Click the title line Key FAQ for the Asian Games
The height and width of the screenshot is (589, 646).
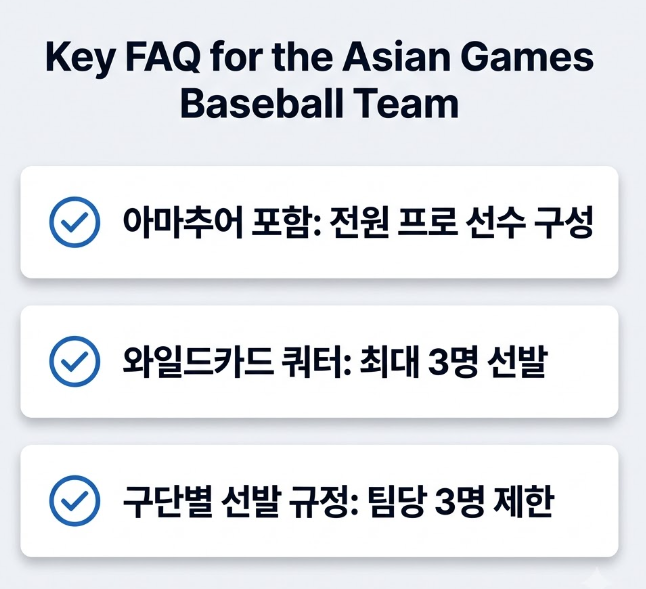point(319,58)
